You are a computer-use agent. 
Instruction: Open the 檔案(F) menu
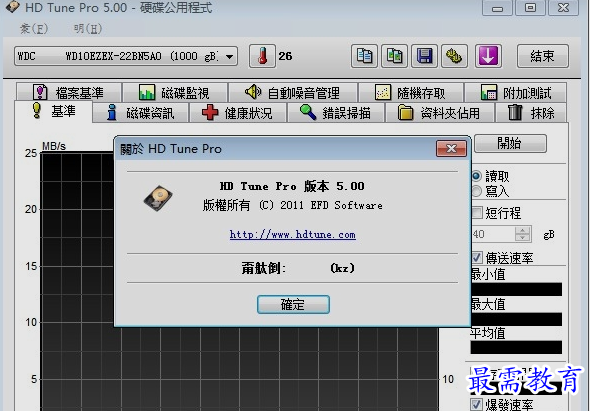click(x=34, y=29)
